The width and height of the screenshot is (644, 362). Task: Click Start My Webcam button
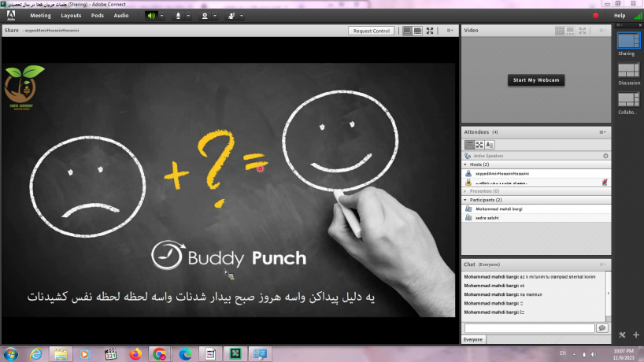click(x=536, y=80)
